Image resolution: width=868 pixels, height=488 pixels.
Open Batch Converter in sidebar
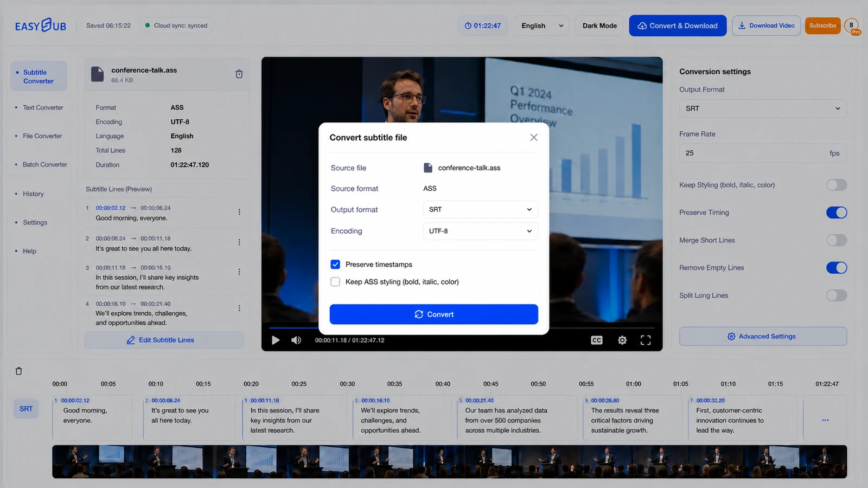point(45,165)
